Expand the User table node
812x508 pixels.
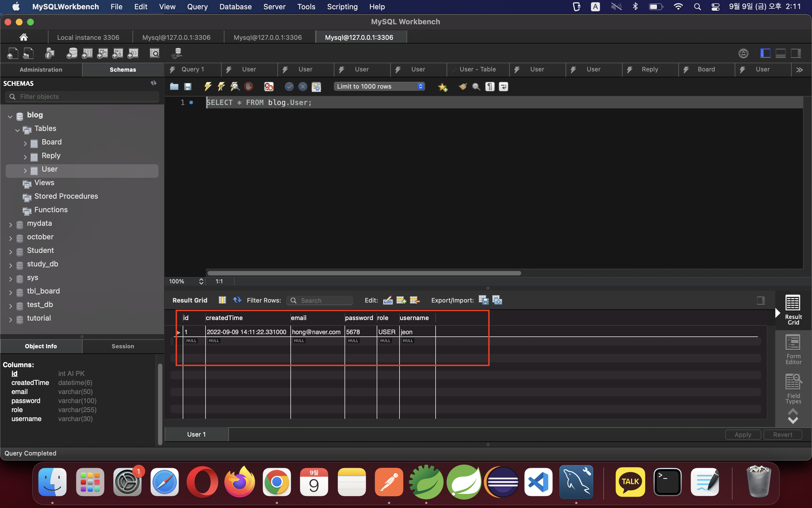tap(25, 171)
